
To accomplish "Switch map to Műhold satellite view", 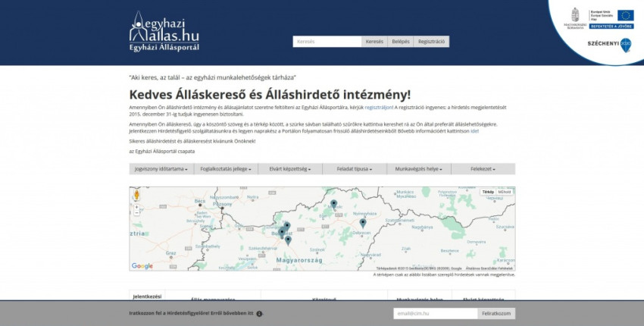I will (x=505, y=193).
